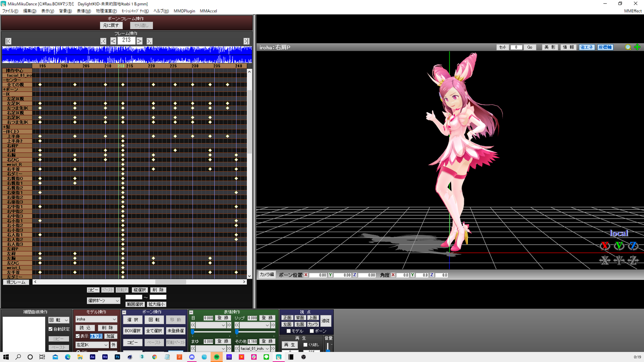Open the 選択ボーン dropdown
The image size is (644, 362).
point(103,301)
